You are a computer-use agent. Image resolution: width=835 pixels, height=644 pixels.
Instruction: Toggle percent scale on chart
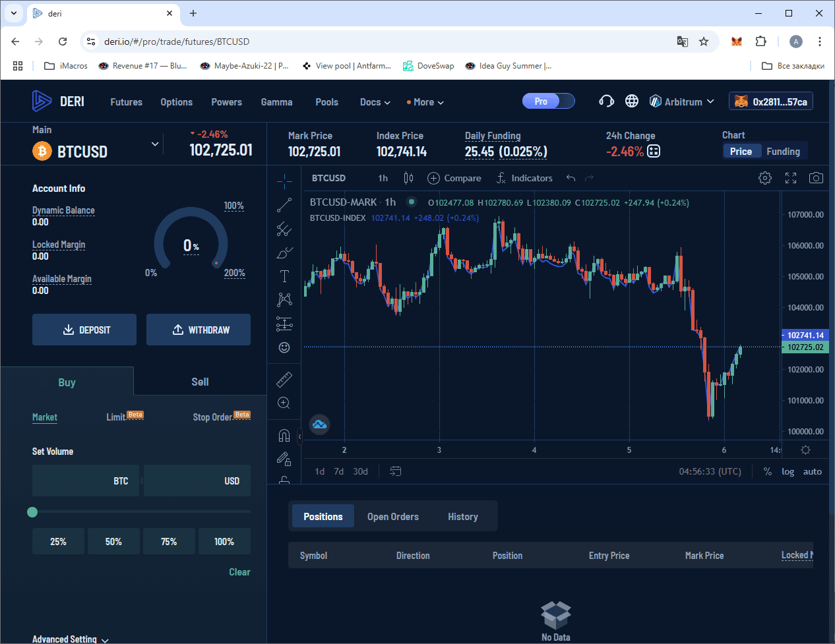tap(768, 471)
